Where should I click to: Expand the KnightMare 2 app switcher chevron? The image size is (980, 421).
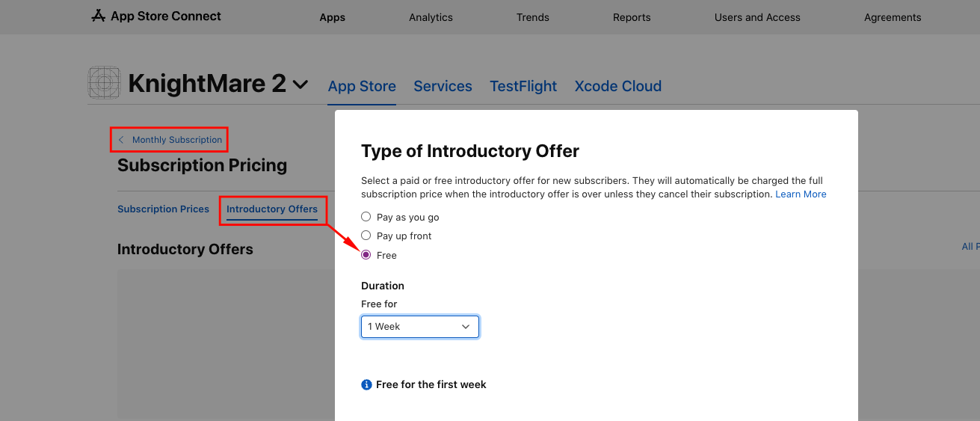click(301, 84)
